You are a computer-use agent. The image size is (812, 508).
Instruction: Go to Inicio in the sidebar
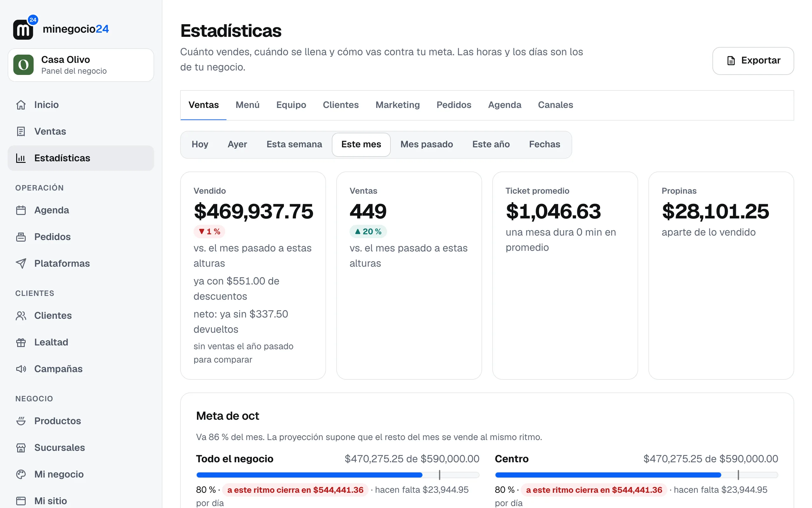(81, 105)
